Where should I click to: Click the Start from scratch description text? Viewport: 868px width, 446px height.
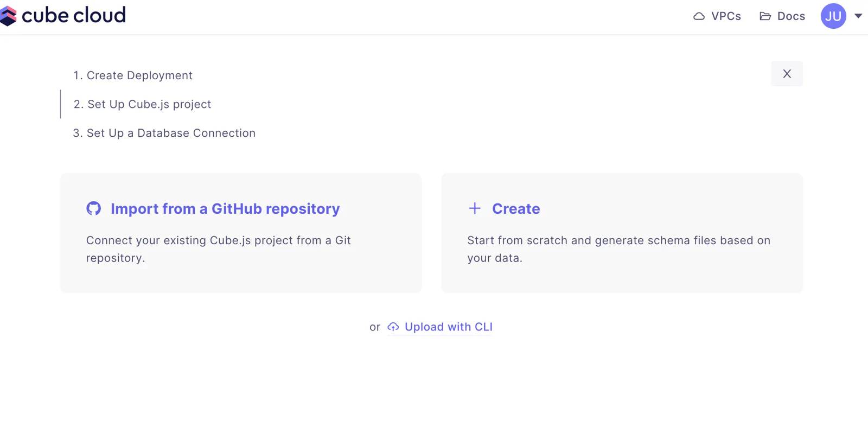(619, 249)
